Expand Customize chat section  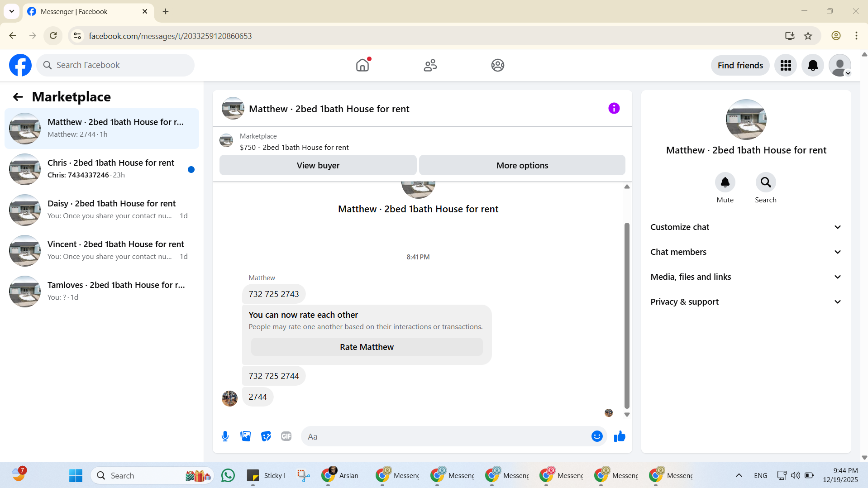(x=746, y=227)
